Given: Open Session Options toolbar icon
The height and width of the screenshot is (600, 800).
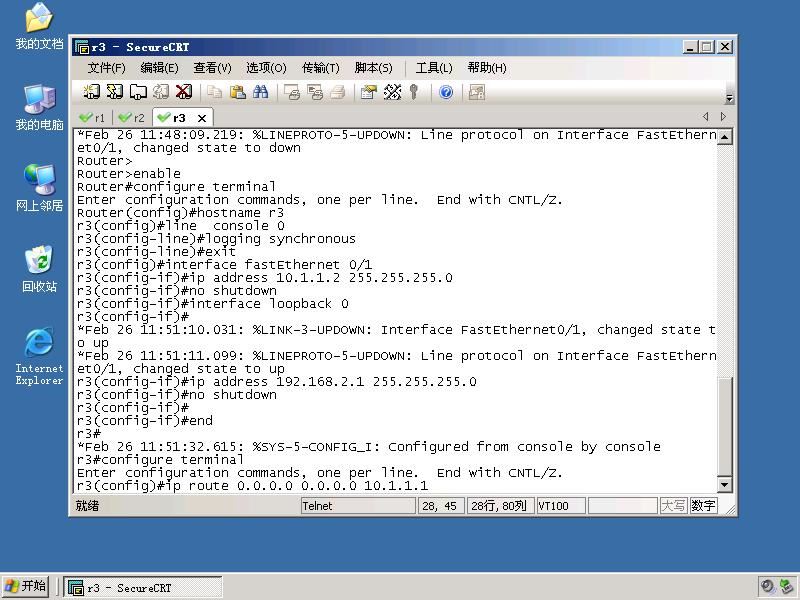Looking at the screenshot, I should pos(368,92).
